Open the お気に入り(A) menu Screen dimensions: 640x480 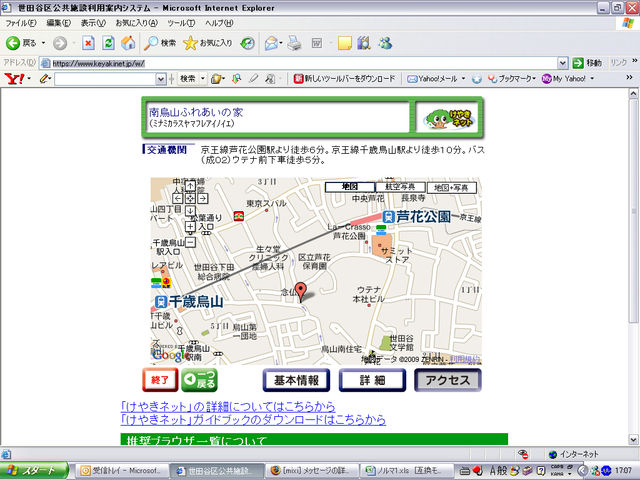pyautogui.click(x=135, y=23)
